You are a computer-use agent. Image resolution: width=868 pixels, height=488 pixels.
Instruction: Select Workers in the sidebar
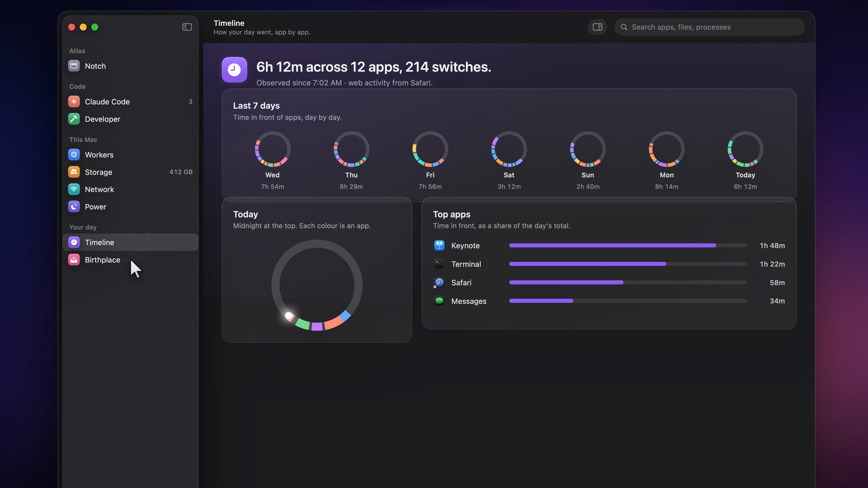(x=131, y=155)
